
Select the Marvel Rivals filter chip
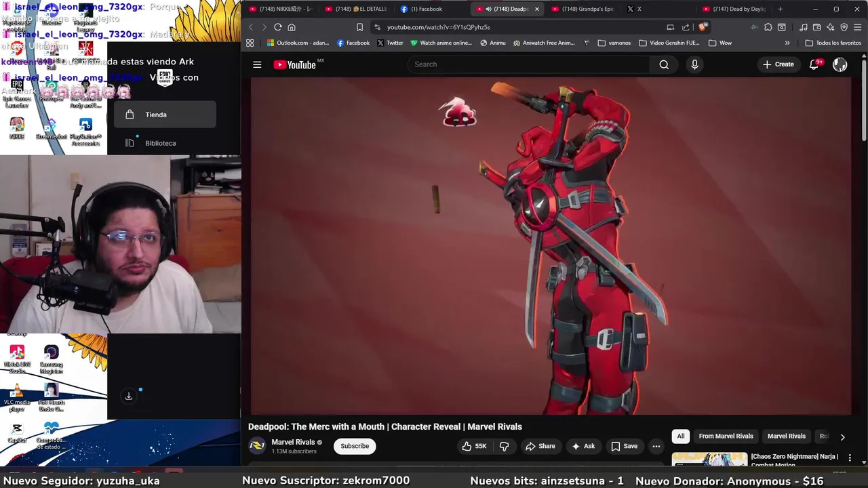pos(787,436)
